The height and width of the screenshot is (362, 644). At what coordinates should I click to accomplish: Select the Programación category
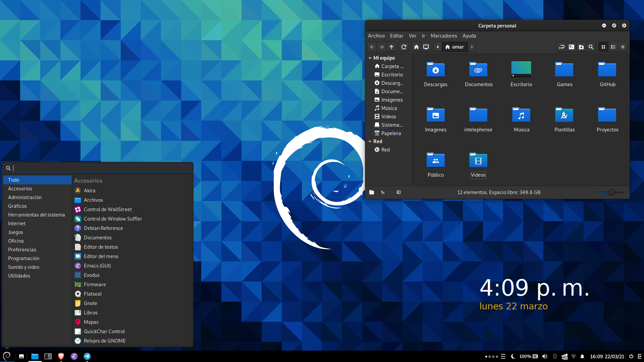pos(37,258)
